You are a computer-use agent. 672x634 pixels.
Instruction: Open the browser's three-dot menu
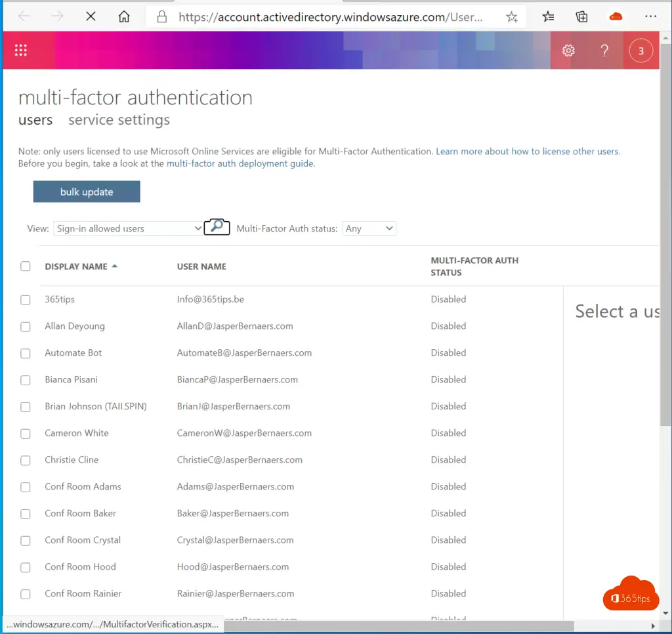(650, 17)
